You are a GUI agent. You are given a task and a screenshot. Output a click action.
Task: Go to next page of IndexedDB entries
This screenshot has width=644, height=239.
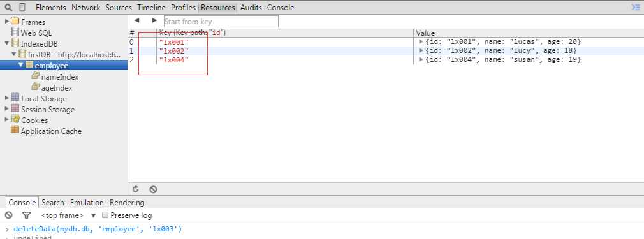click(x=154, y=20)
